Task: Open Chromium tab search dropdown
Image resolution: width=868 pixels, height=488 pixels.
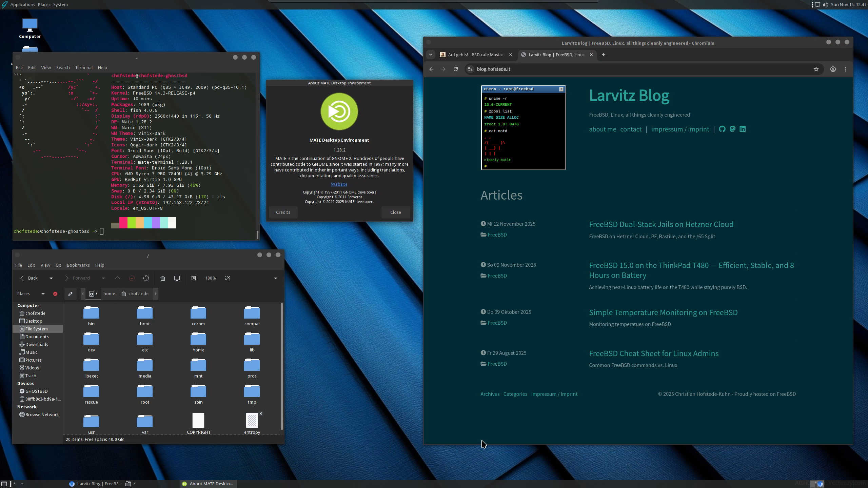Action: coord(431,55)
